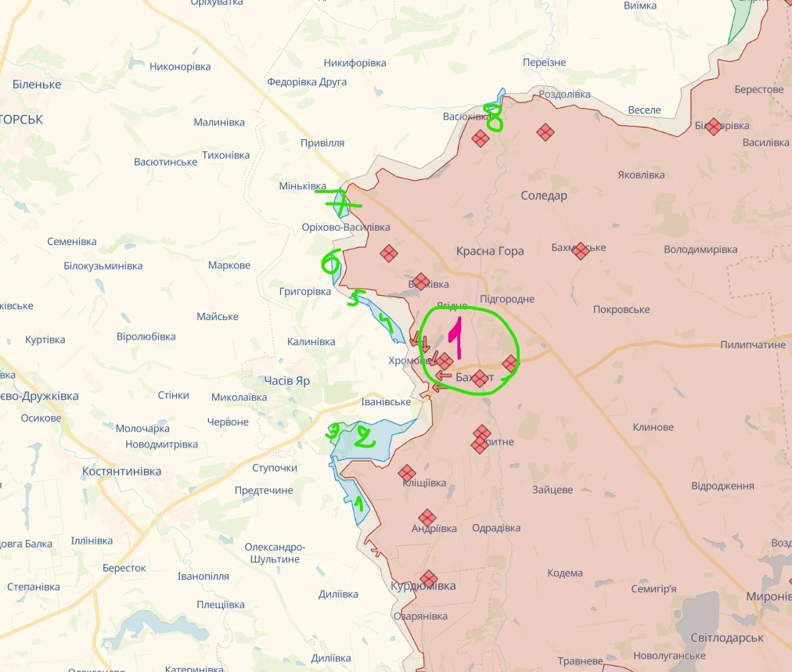Select the diamond marker on the Берхівка label
Image resolution: width=792 pixels, height=672 pixels.
(421, 282)
